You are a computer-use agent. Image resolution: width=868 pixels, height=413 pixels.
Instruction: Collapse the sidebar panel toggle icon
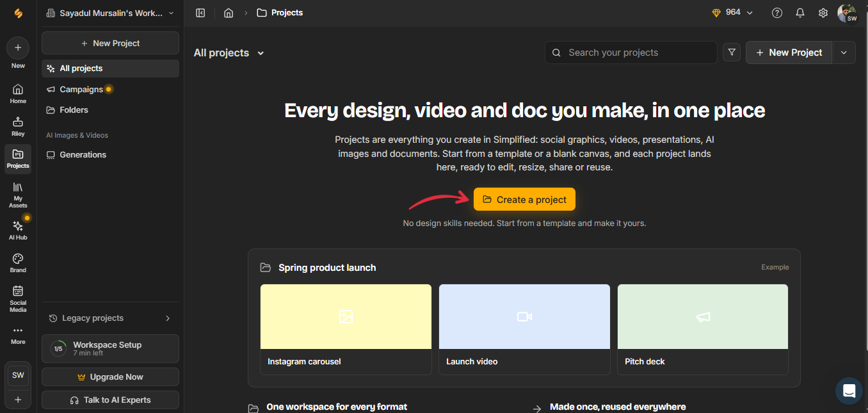point(200,13)
